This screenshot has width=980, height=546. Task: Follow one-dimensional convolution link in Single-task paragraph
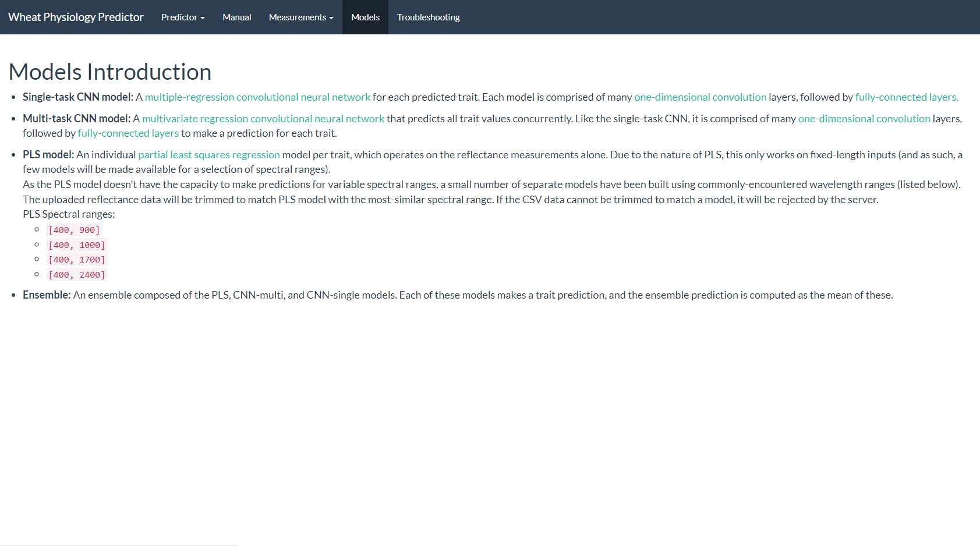click(x=700, y=97)
